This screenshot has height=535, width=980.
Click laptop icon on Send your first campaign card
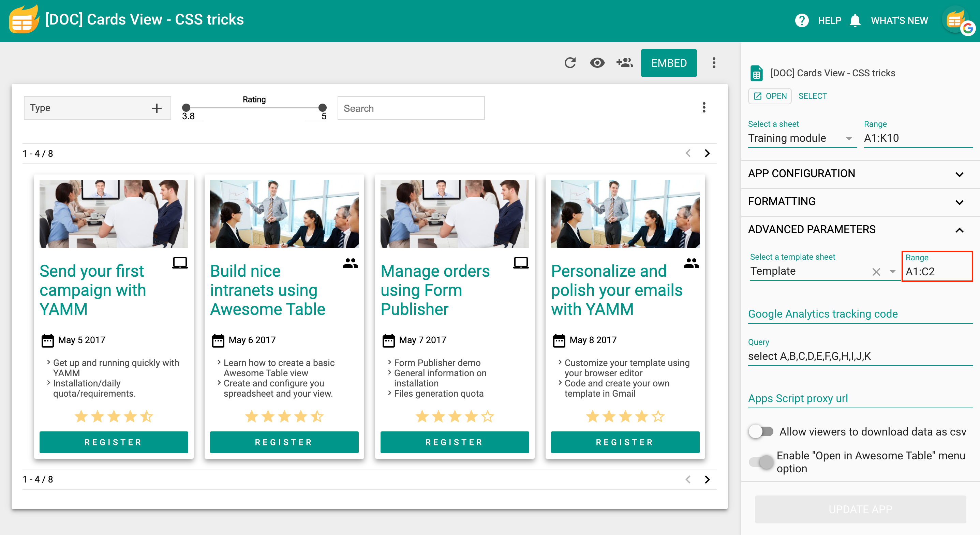(x=180, y=263)
